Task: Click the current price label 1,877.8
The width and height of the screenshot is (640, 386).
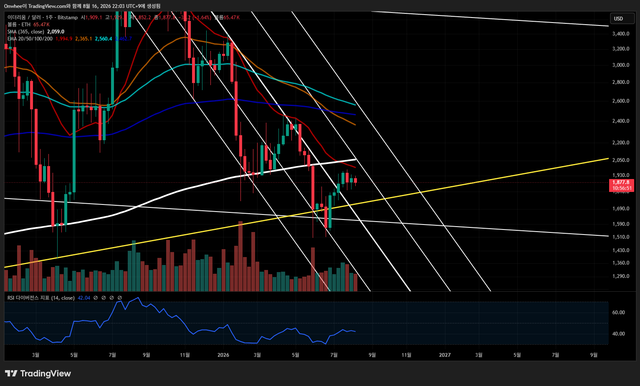Action: 621,185
